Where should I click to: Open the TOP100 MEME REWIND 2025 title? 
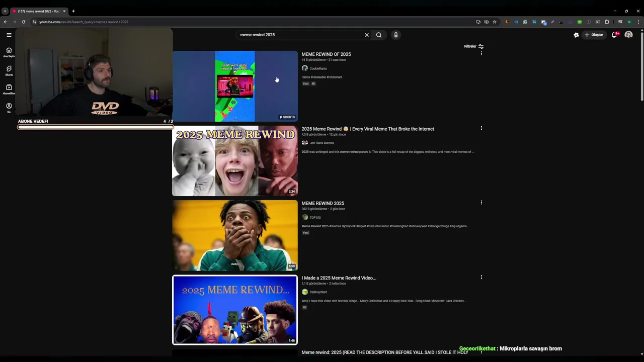pyautogui.click(x=323, y=203)
